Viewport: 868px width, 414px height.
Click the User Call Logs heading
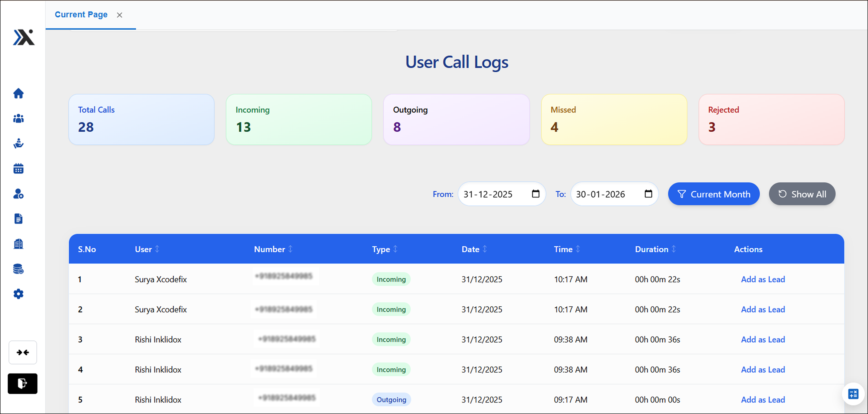tap(457, 62)
